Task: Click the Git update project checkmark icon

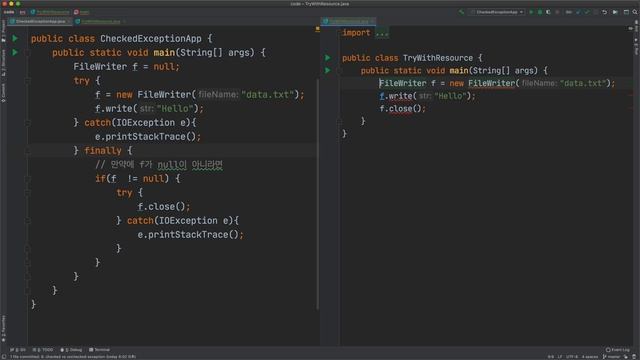Action: point(578,12)
